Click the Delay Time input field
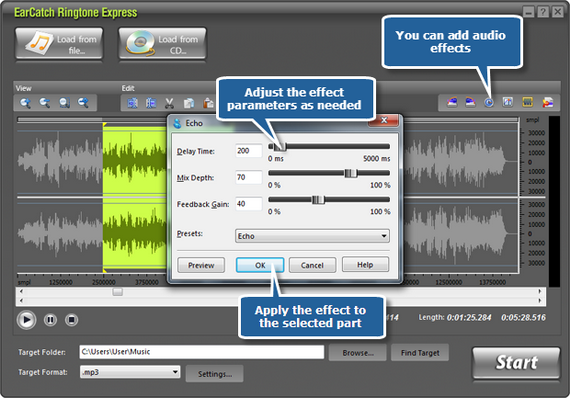The image size is (570, 398). click(249, 151)
